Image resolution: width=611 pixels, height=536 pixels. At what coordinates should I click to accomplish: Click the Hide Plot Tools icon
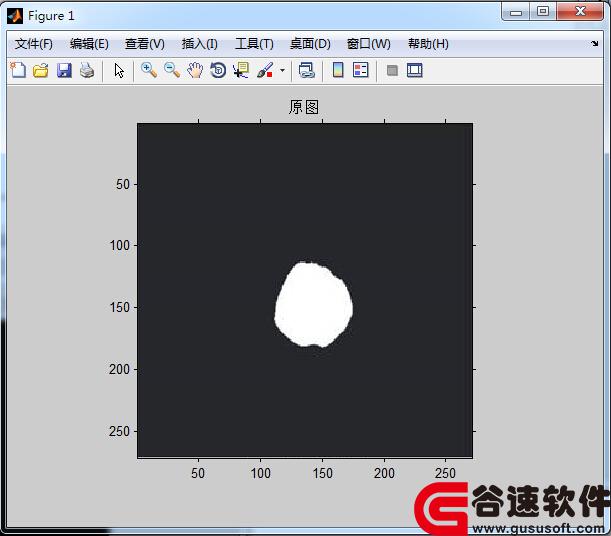tap(392, 71)
